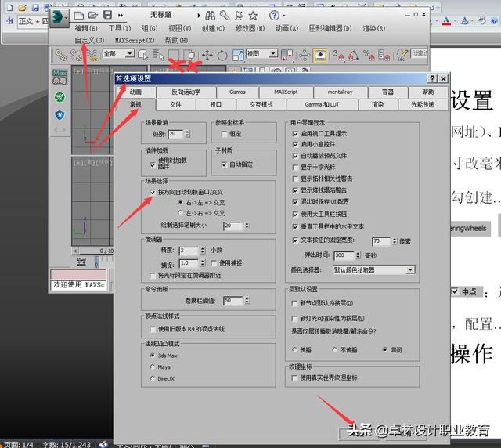Toggle 自动指定 sub-material checkbox
The image size is (501, 448).
[224, 164]
